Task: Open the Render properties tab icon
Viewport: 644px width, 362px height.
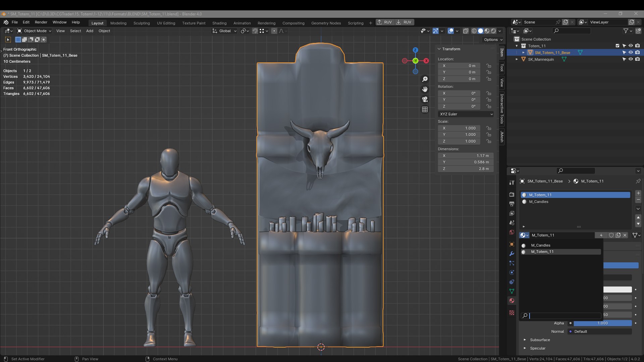Action: click(512, 194)
